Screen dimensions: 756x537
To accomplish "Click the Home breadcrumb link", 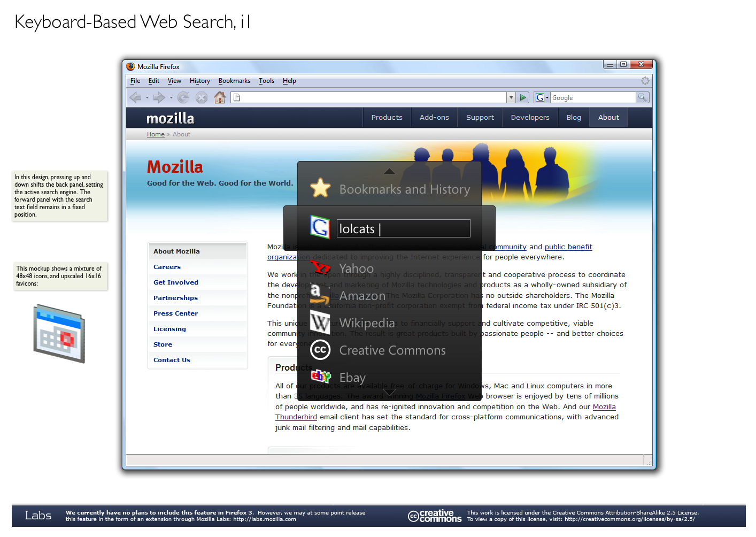I will tap(156, 134).
